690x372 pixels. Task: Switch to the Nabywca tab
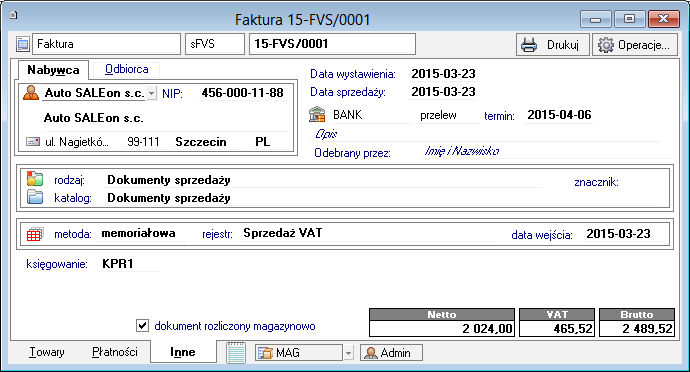click(53, 70)
